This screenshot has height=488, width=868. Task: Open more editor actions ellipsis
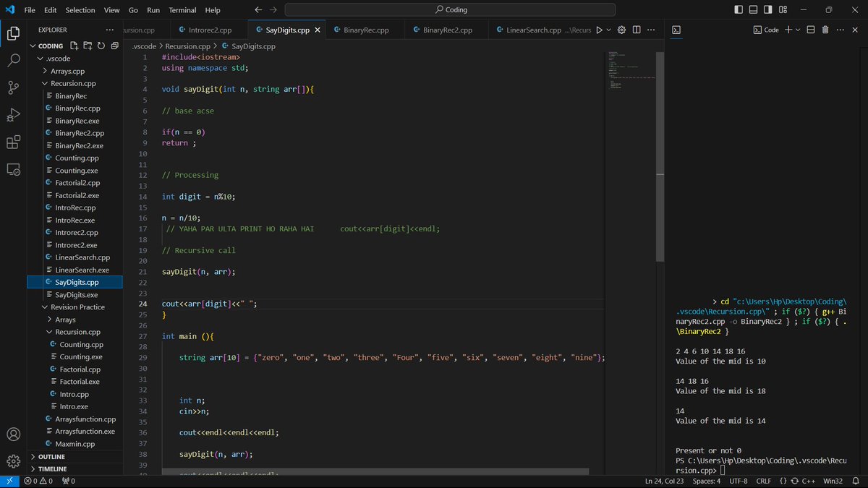tap(651, 30)
